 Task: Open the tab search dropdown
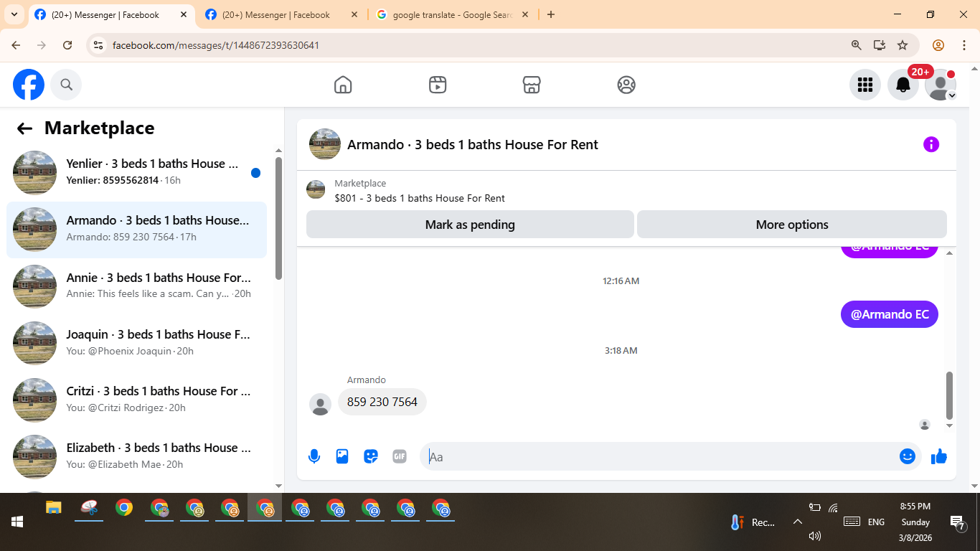point(14,14)
